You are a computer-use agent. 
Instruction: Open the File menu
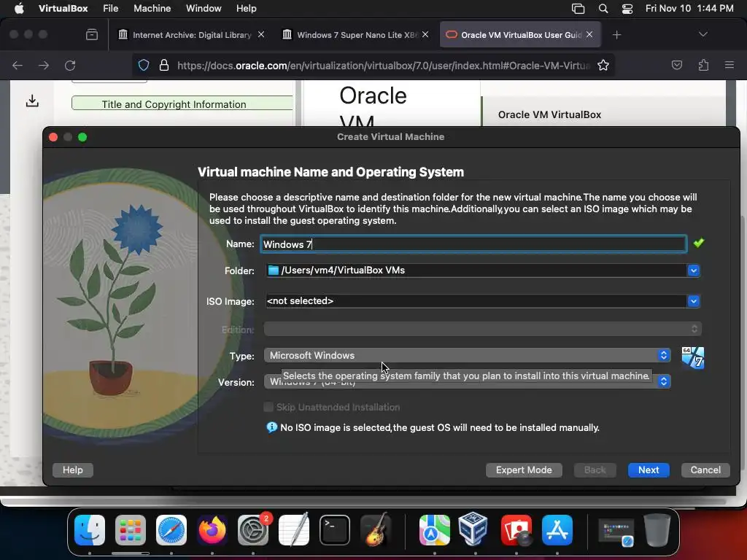pyautogui.click(x=111, y=9)
